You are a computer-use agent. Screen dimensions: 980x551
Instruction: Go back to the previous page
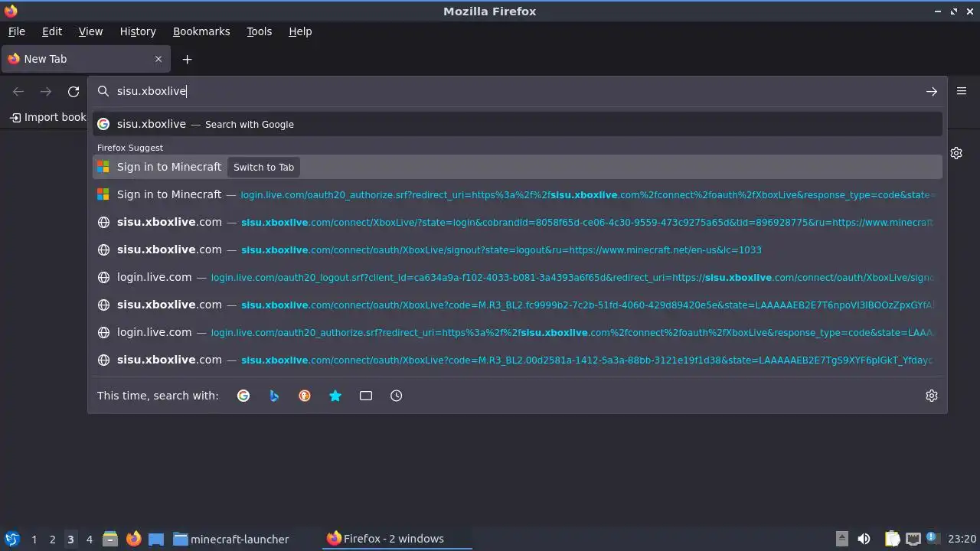tap(18, 92)
